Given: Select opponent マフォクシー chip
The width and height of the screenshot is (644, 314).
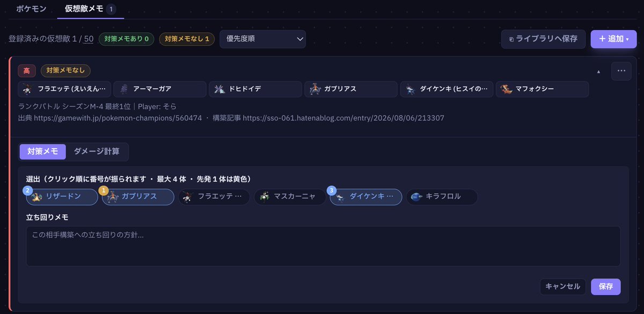Looking at the screenshot, I should tap(542, 89).
